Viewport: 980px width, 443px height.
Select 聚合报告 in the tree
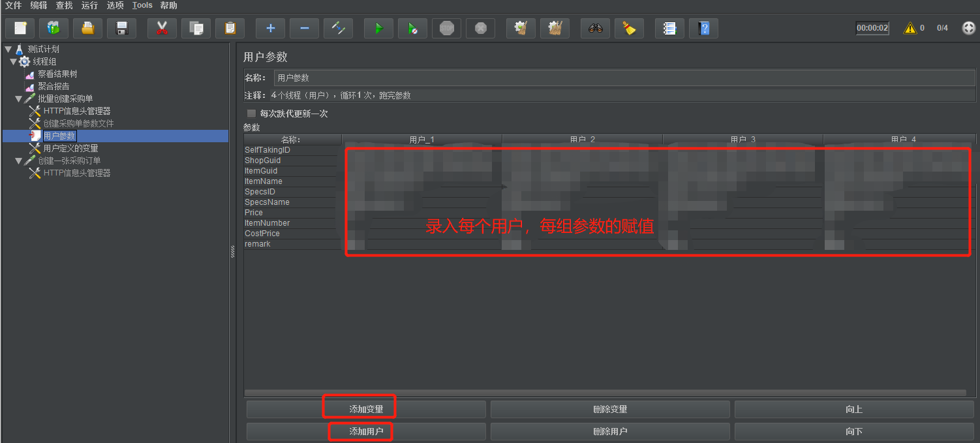pos(54,86)
